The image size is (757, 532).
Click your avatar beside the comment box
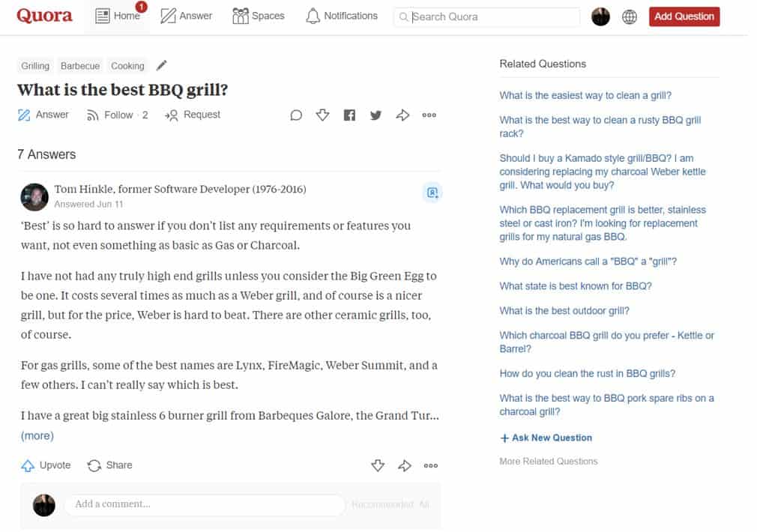[x=44, y=505]
